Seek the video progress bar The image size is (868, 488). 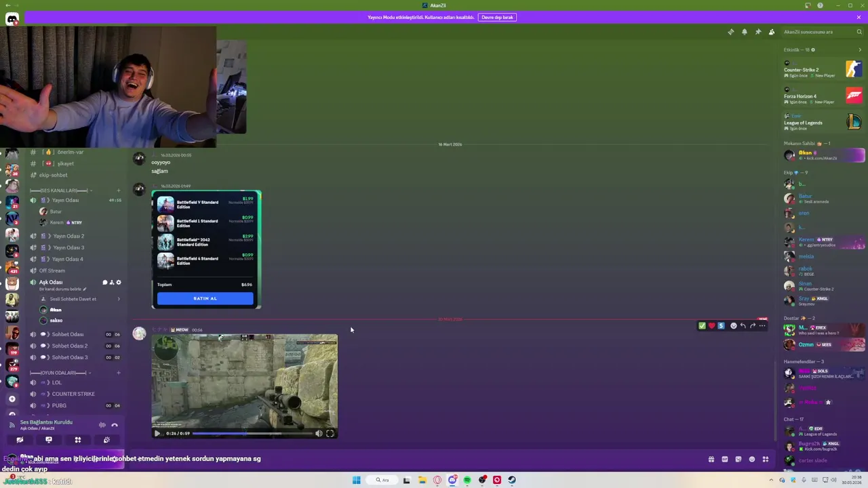pos(252,434)
